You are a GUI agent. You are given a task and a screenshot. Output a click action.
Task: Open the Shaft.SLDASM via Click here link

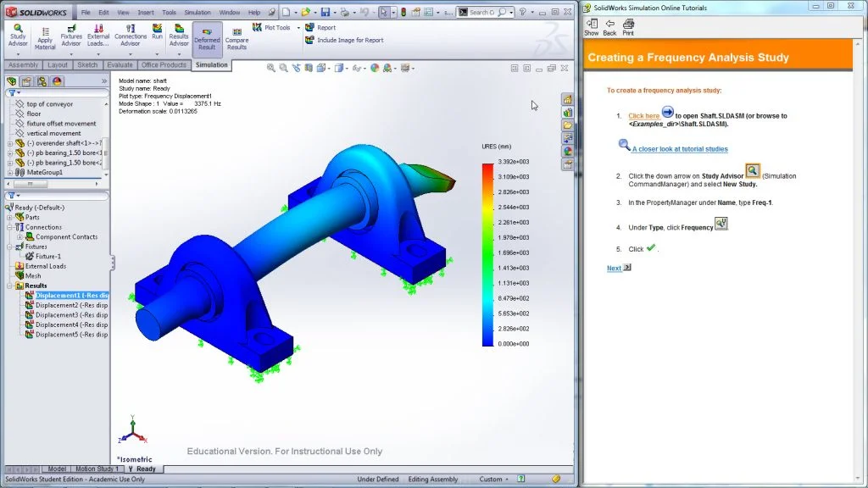[643, 115]
